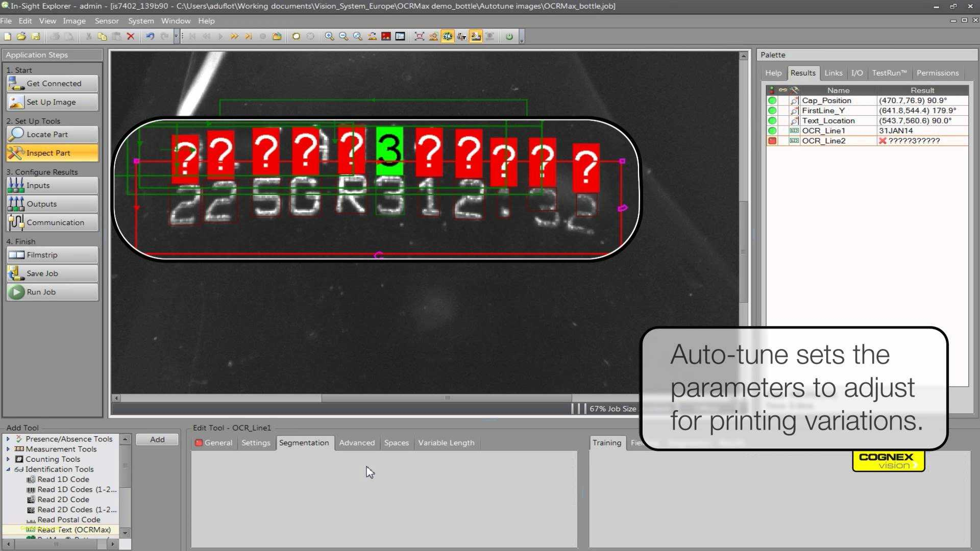Click the Open Job folder icon
The width and height of the screenshot is (980, 551).
[21, 36]
